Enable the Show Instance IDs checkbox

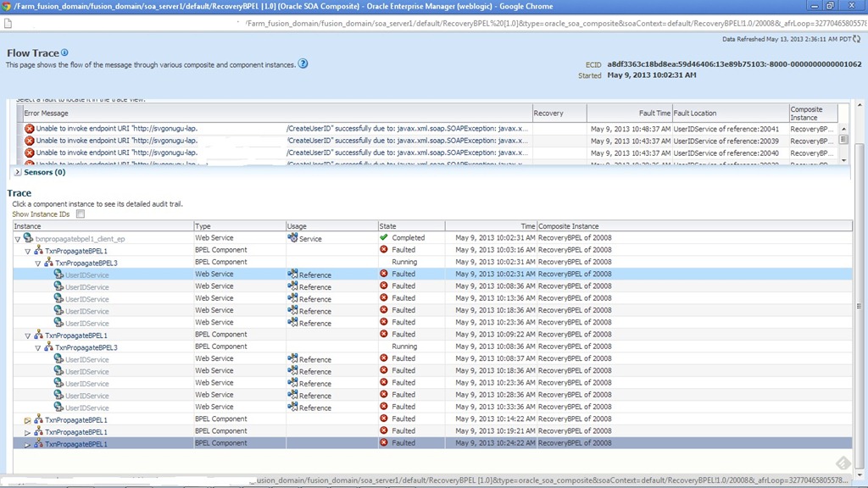click(x=81, y=214)
